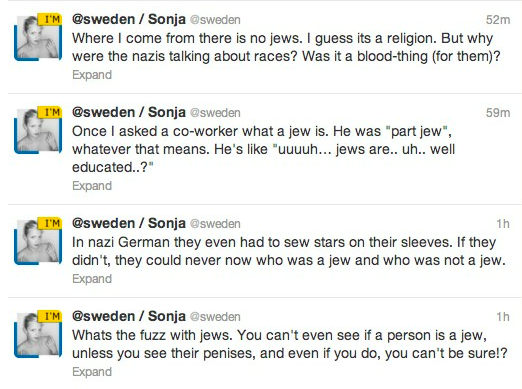Open avatar on the 59m tweet

[38, 130]
